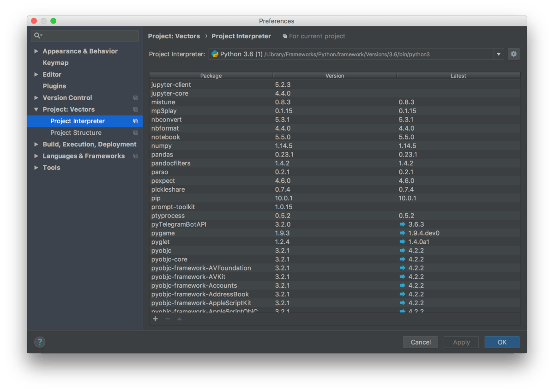Open the Plugins settings page
This screenshot has width=554, height=392.
point(54,86)
